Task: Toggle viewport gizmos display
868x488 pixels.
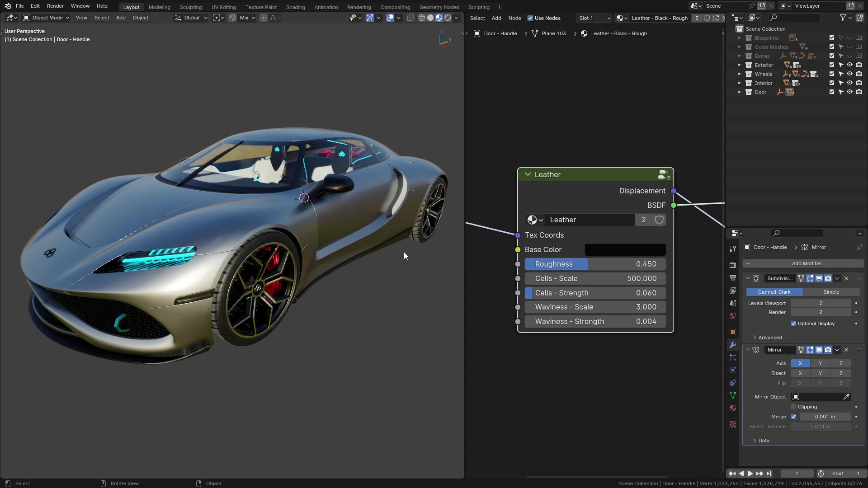Action: click(x=370, y=18)
